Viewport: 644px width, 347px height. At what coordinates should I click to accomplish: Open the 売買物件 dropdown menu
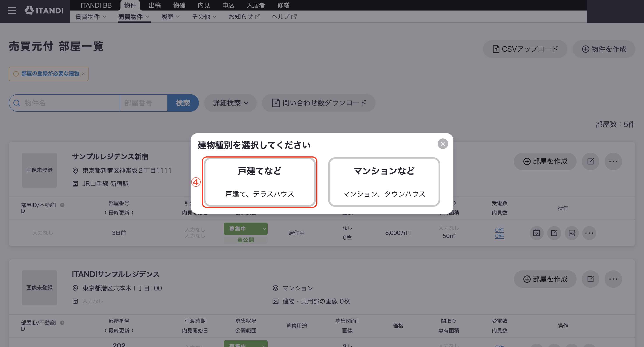click(x=134, y=17)
